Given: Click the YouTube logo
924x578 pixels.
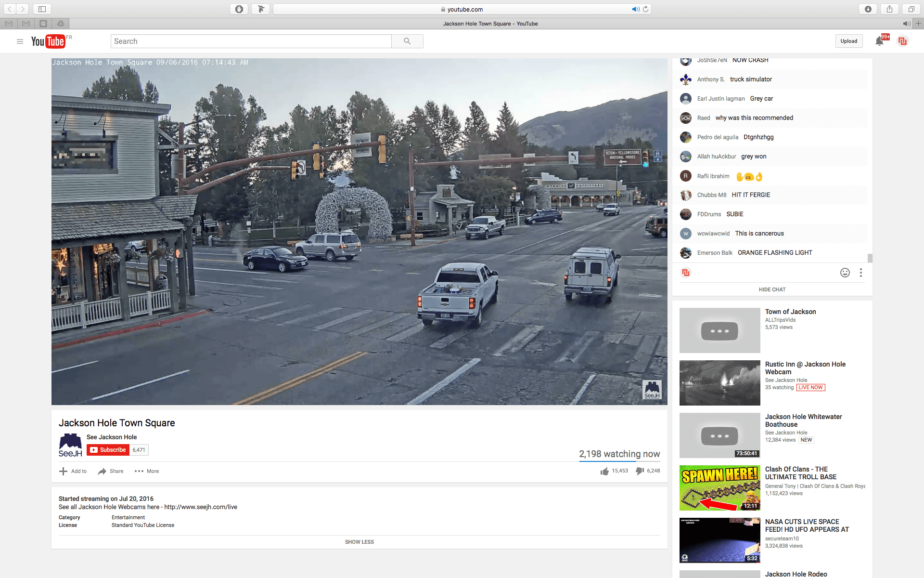Looking at the screenshot, I should (x=48, y=41).
